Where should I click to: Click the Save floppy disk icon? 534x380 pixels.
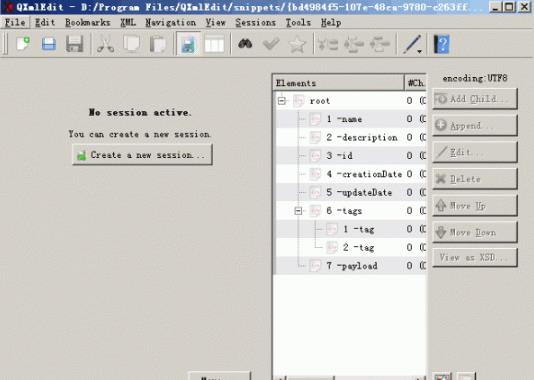[x=75, y=44]
